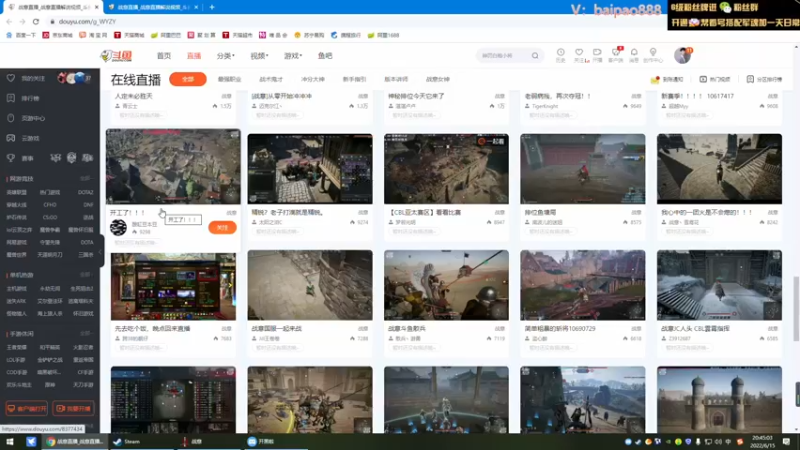Reload the page with browser refresh button

[36, 21]
